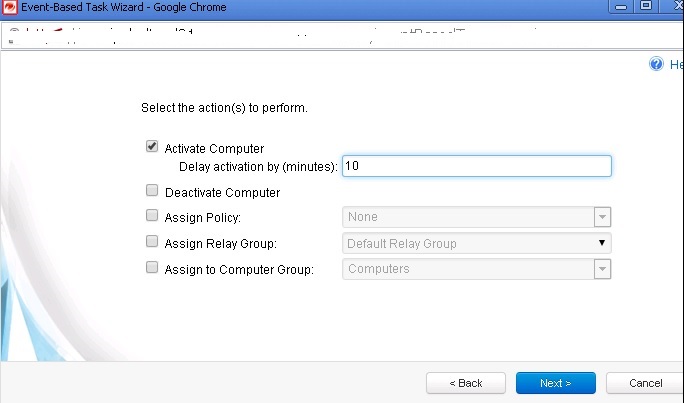Uncheck the Activate Computer checkbox
This screenshot has width=684, height=403.
coord(152,146)
